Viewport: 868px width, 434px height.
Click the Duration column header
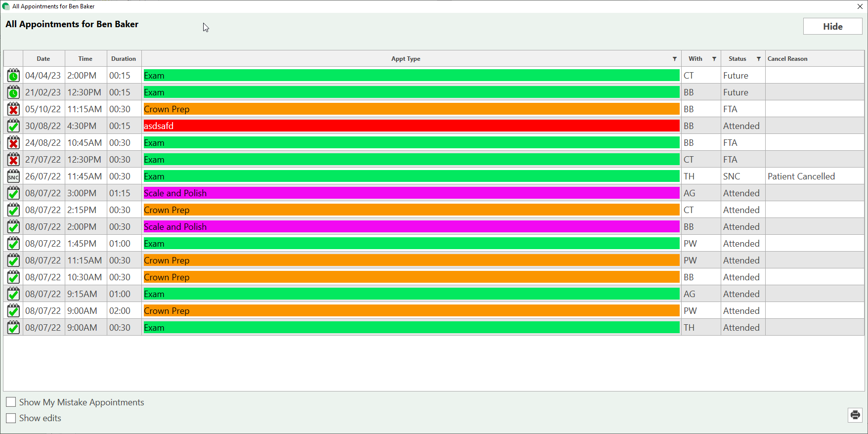124,59
